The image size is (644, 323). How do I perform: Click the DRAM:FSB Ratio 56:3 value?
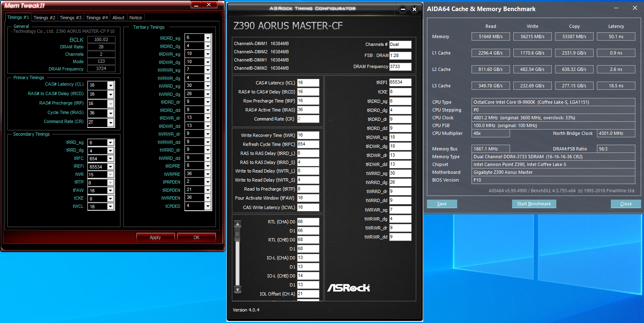pos(616,149)
